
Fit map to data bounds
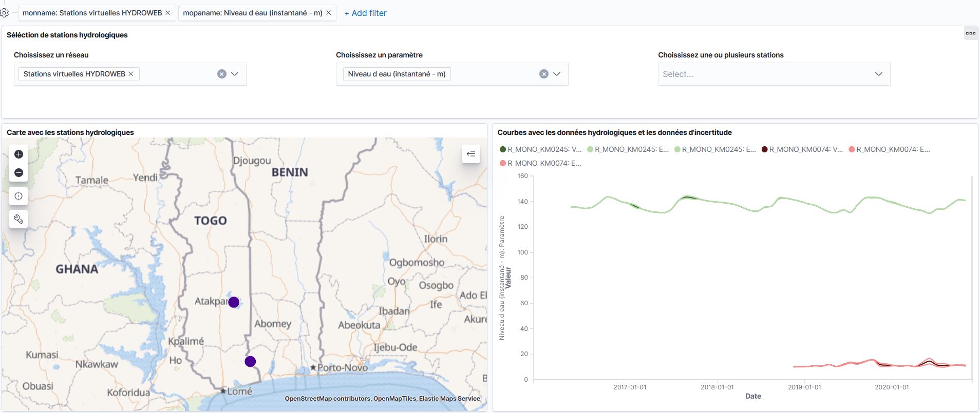tap(18, 196)
